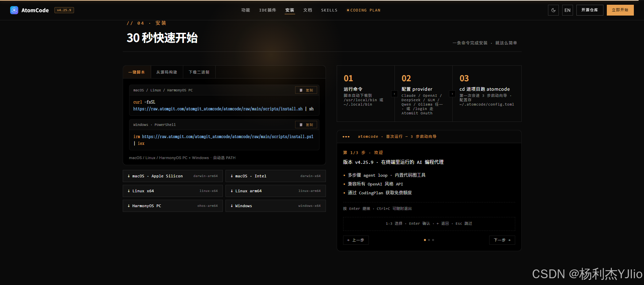The image size is (644, 285).
Task: Click the windows-x64 label
Action: click(309, 206)
